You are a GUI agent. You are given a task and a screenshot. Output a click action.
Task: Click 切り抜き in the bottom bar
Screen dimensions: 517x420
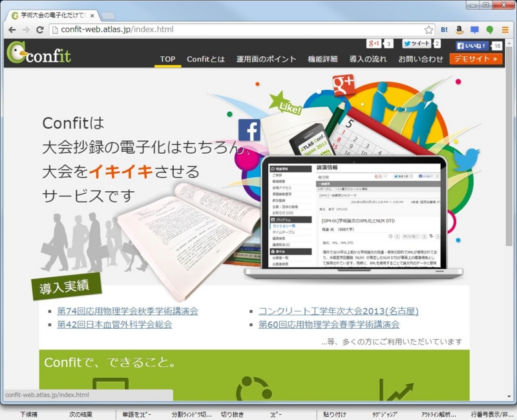coord(232,414)
